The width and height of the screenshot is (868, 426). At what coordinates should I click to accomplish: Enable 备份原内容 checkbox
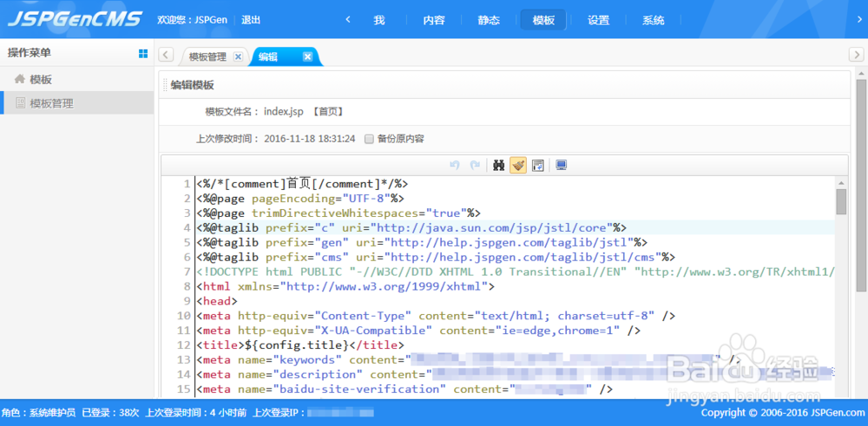pos(369,139)
